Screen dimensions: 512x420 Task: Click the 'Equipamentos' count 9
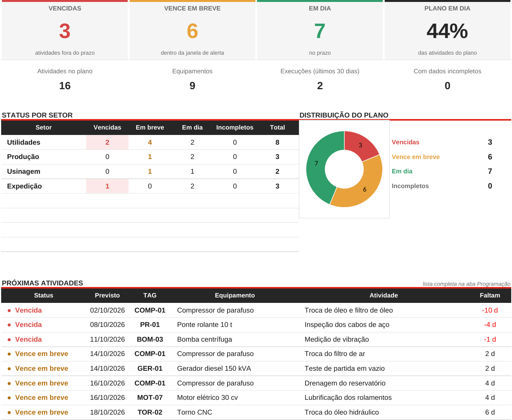coord(193,86)
